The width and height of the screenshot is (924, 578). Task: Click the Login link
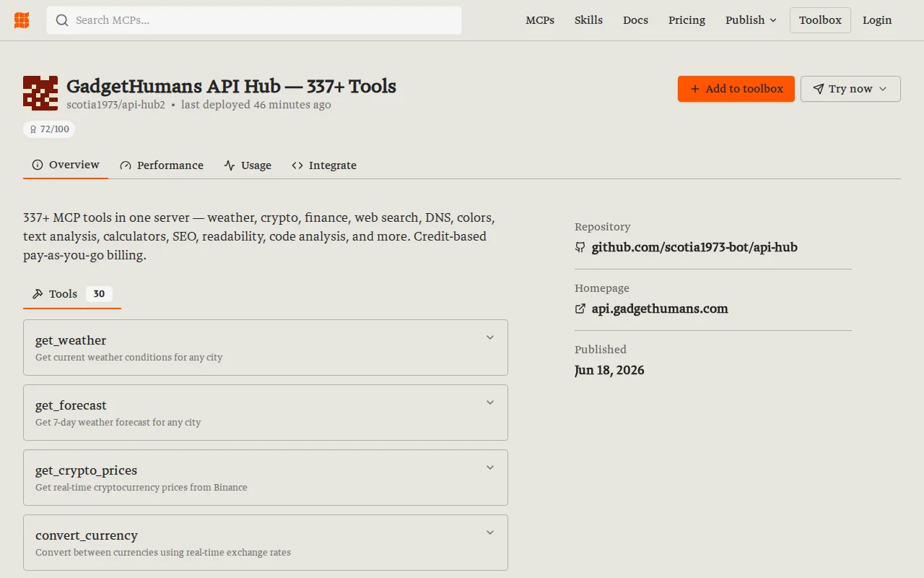(x=877, y=20)
